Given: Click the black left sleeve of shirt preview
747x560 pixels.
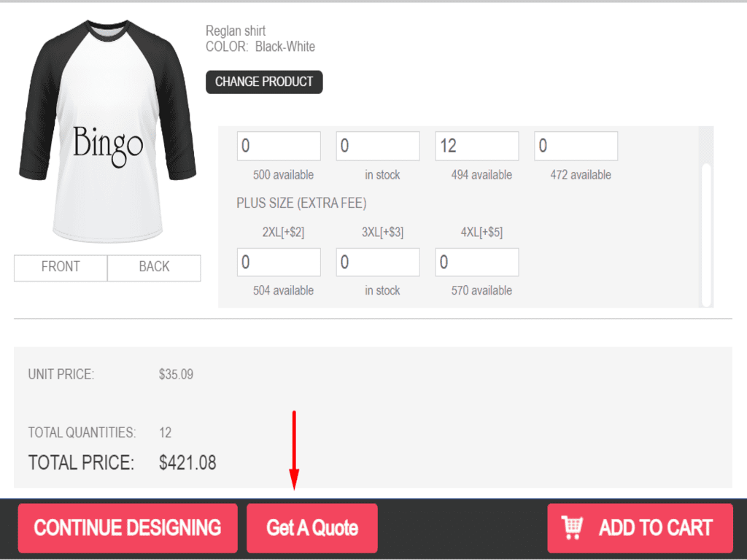Looking at the screenshot, I should 36,109.
